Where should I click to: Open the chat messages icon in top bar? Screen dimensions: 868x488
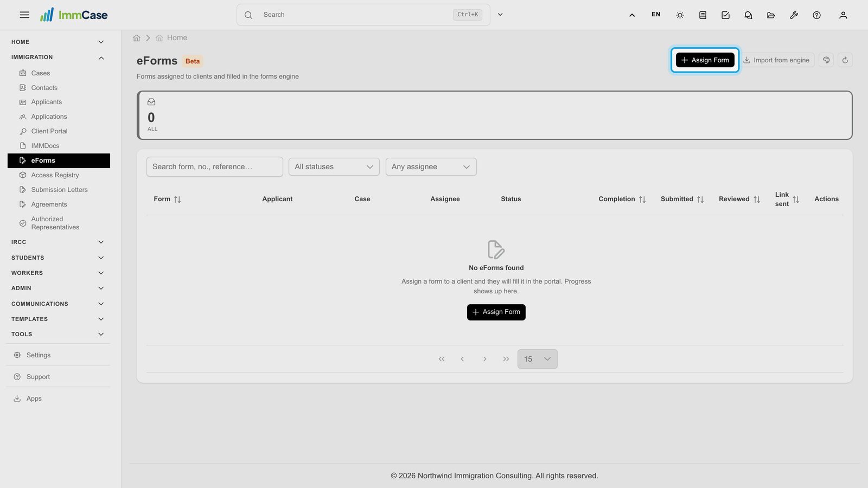coord(748,15)
